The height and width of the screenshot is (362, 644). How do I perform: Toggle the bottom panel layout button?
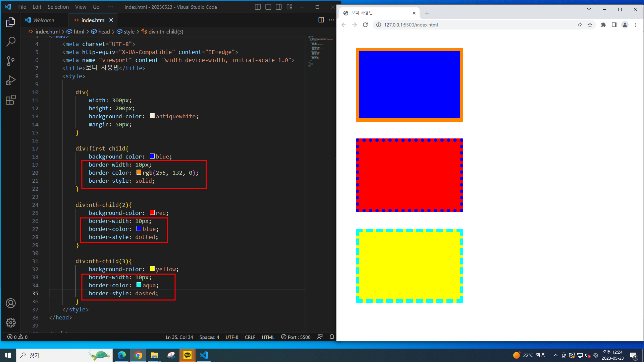268,7
